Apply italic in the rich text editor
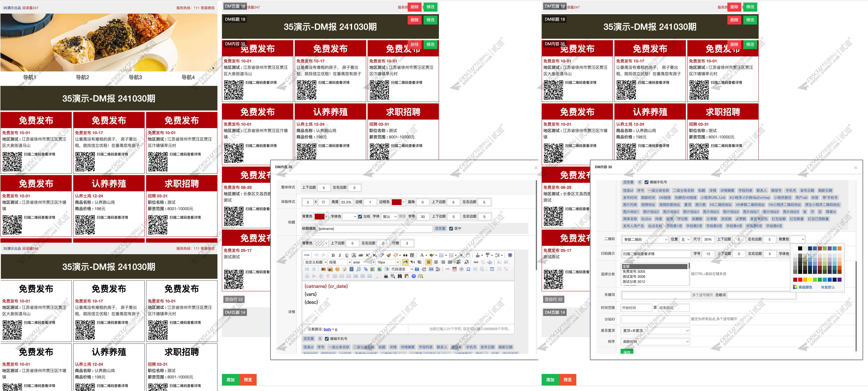 (x=340, y=255)
